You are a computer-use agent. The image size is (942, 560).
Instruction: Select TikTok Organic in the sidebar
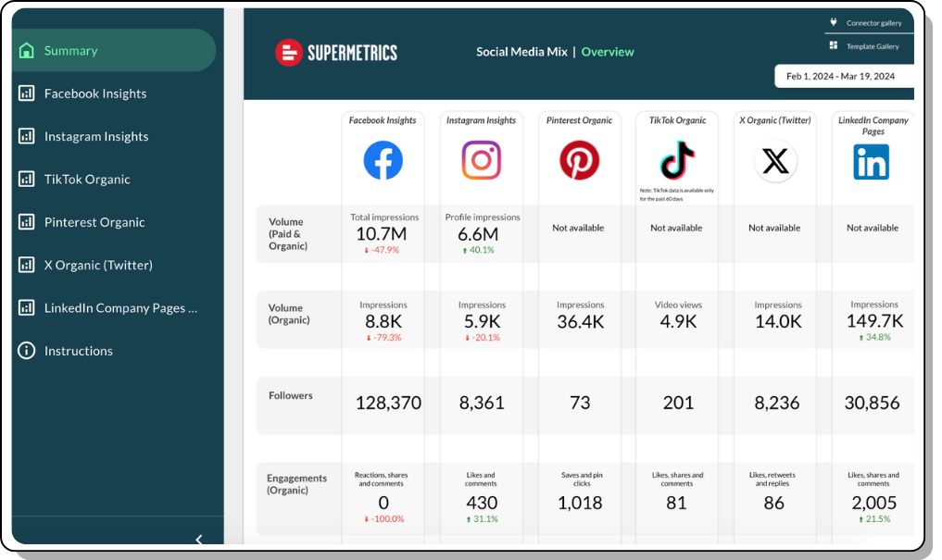[x=87, y=180]
